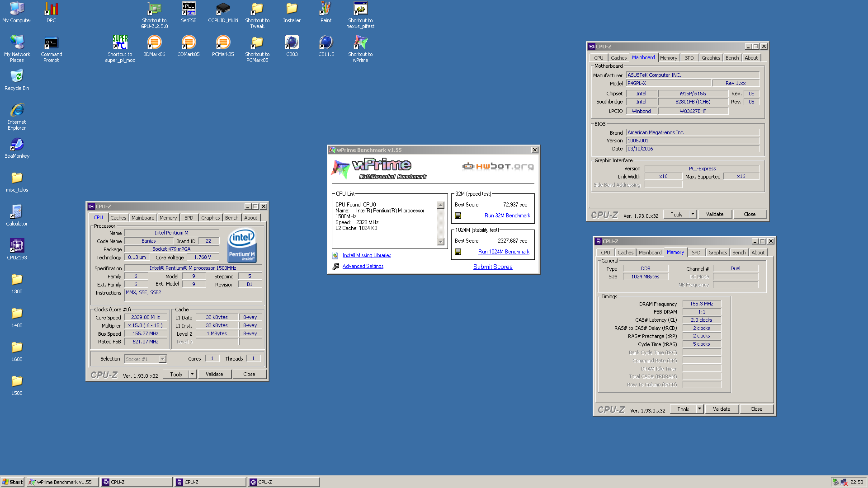Launch 3DMark05 desktop icon

189,46
